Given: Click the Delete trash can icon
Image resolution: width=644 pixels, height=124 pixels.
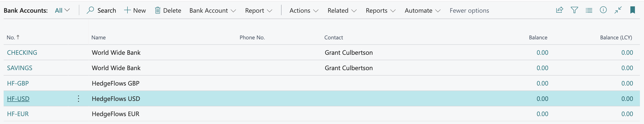Looking at the screenshot, I should (x=157, y=10).
